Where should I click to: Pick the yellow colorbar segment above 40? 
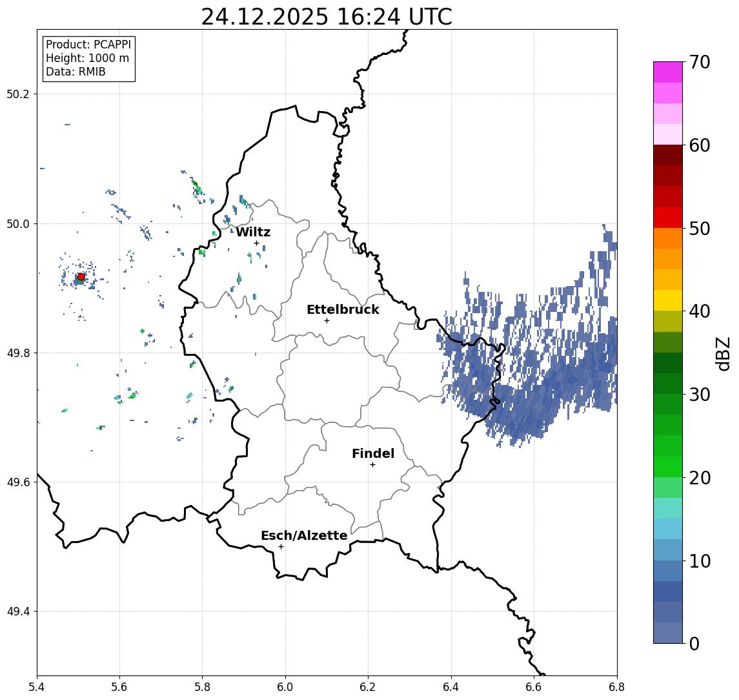pyautogui.click(x=668, y=300)
